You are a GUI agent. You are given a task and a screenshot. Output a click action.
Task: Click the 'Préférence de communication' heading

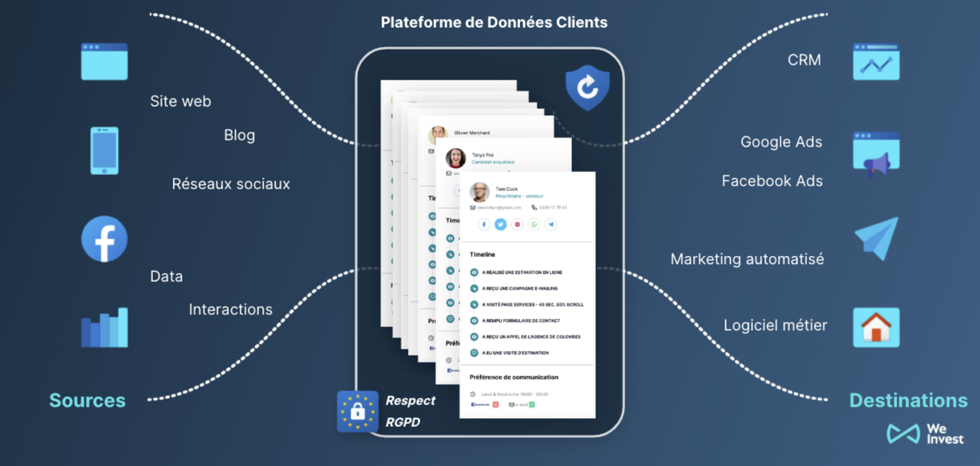point(513,377)
